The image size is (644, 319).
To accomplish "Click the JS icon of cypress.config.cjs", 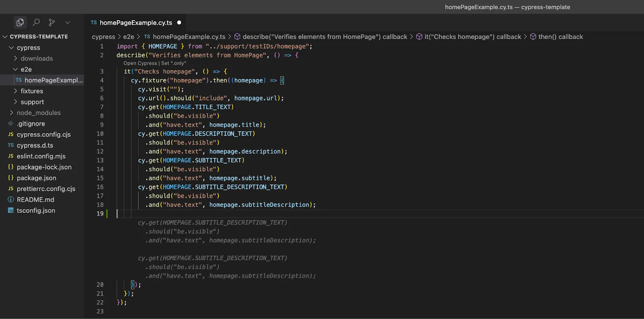I will pos(11,134).
